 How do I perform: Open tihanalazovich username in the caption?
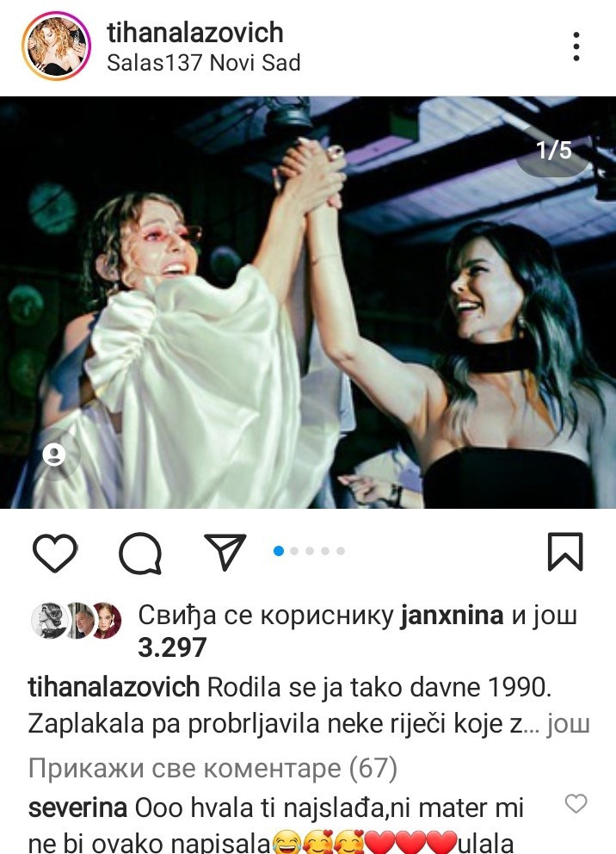(x=114, y=687)
